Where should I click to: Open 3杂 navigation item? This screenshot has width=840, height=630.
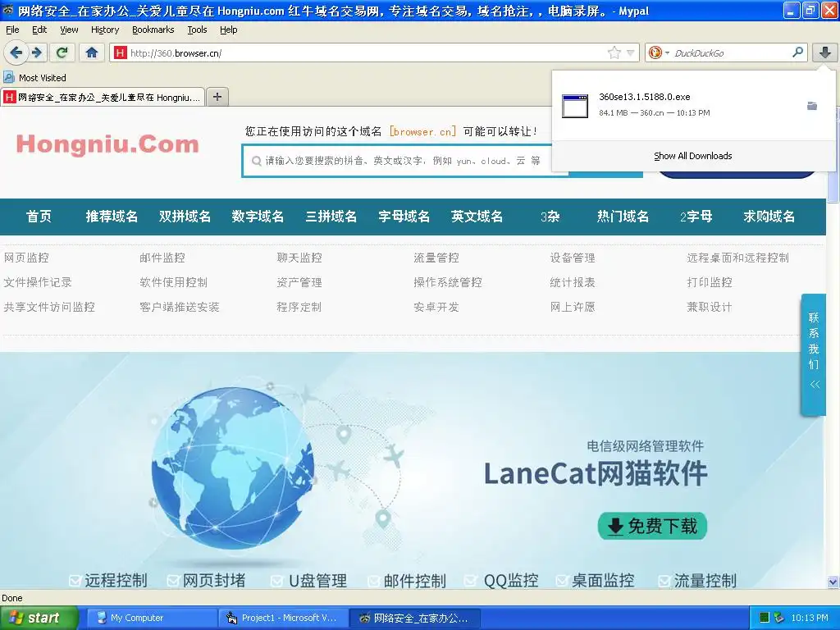coord(550,217)
